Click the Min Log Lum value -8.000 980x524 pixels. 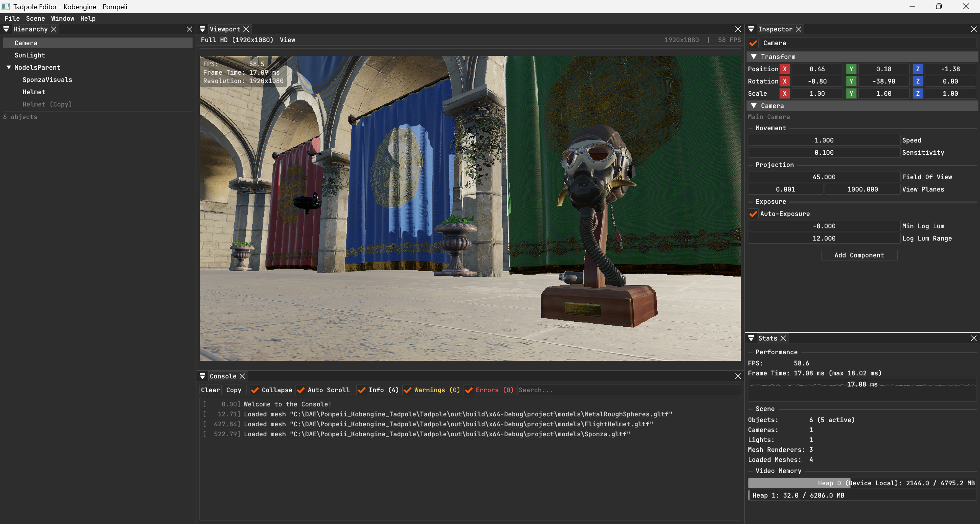824,226
